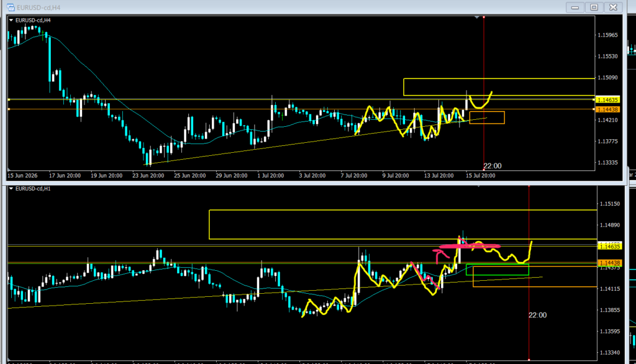Open the triangle menu beside EURUSD-cd,H1 label
Screen dimensions: 636x364
[11, 189]
